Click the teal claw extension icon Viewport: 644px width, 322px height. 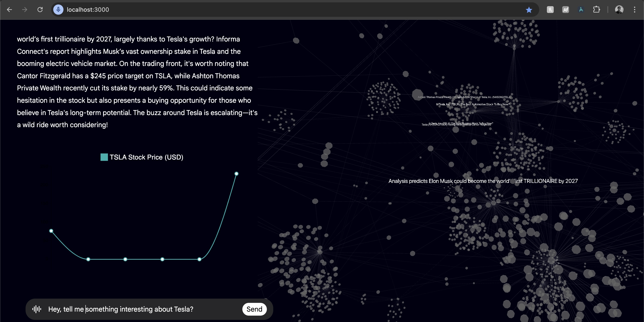coord(581,10)
